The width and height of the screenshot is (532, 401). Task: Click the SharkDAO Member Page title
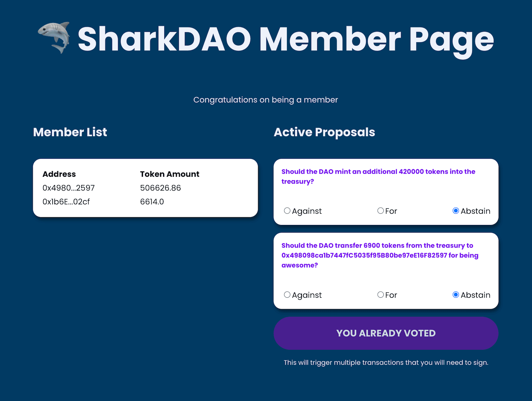(x=286, y=40)
